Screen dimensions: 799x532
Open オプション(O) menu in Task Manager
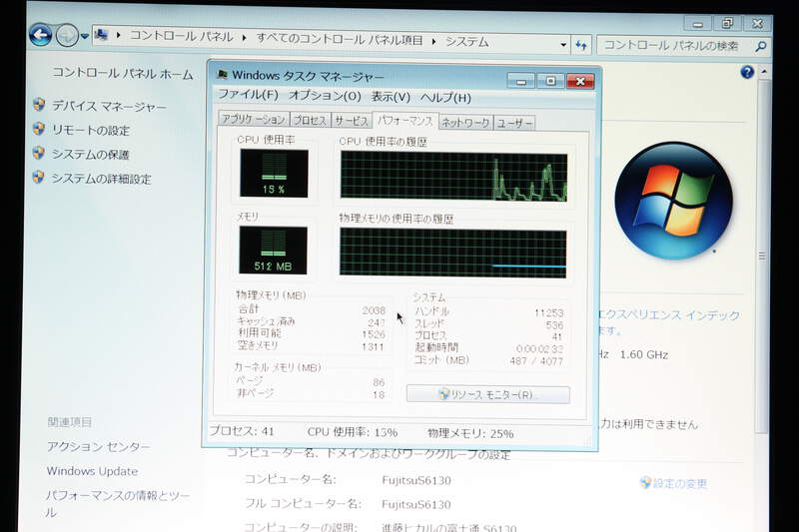[325, 96]
